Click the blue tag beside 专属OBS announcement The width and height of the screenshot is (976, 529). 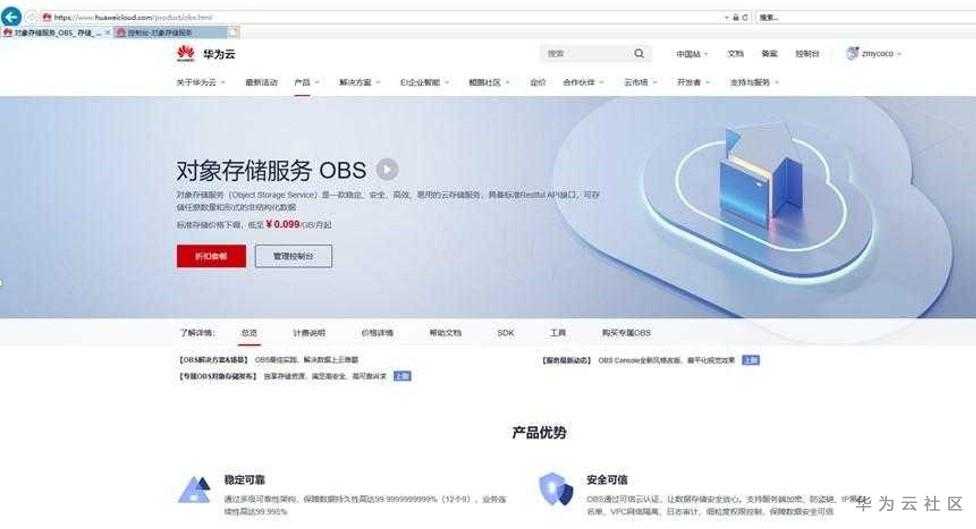pyautogui.click(x=402, y=376)
